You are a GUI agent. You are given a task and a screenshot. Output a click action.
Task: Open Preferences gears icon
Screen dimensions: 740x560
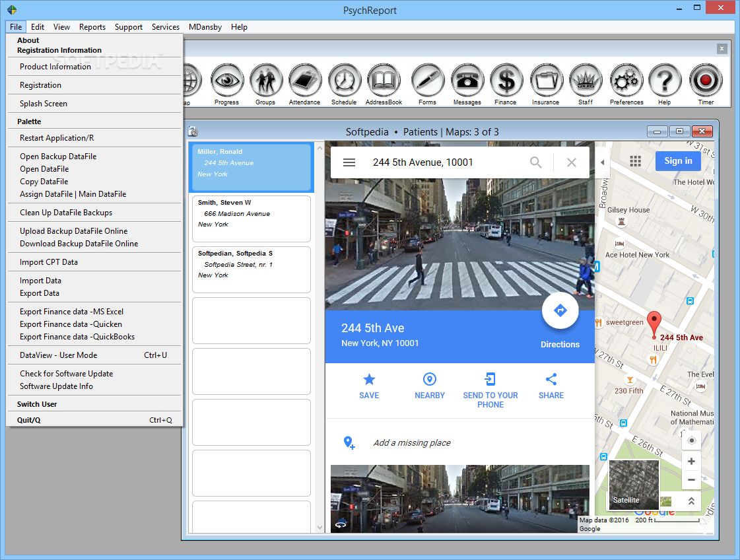coord(626,81)
